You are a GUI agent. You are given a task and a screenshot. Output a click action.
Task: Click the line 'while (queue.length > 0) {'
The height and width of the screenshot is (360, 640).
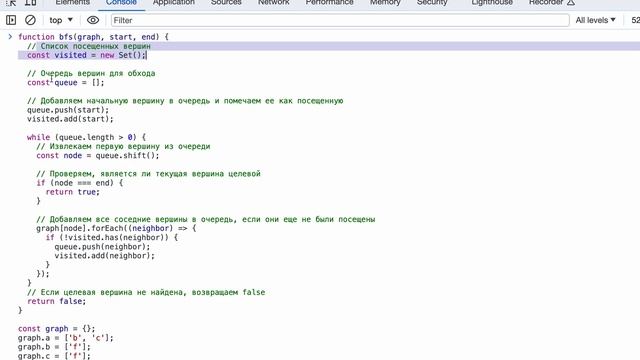click(x=86, y=137)
